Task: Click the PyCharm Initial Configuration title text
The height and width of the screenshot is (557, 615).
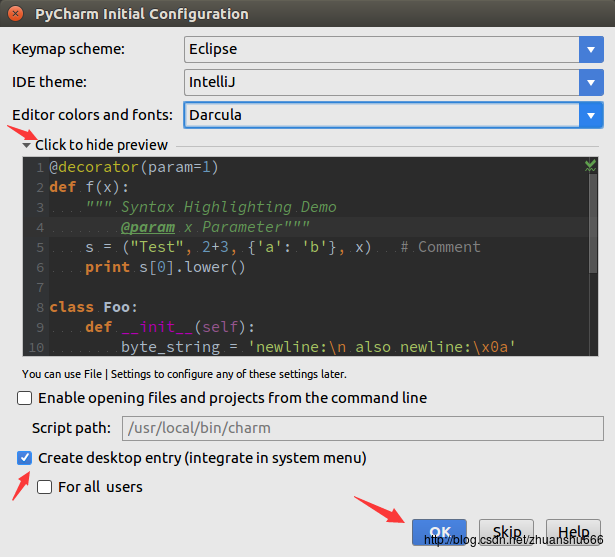Action: click(x=142, y=14)
